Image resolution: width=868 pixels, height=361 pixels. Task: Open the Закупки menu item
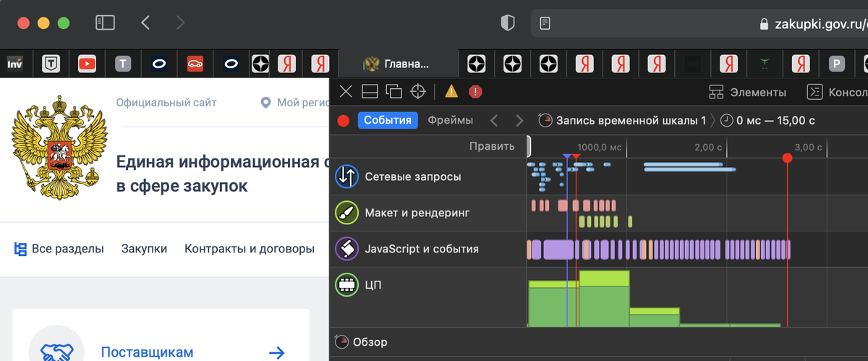144,249
